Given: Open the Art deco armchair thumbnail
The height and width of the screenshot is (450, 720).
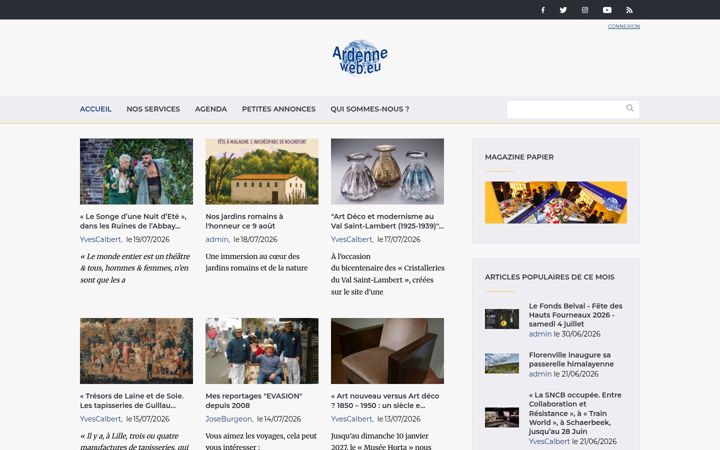Looking at the screenshot, I should pos(387,351).
